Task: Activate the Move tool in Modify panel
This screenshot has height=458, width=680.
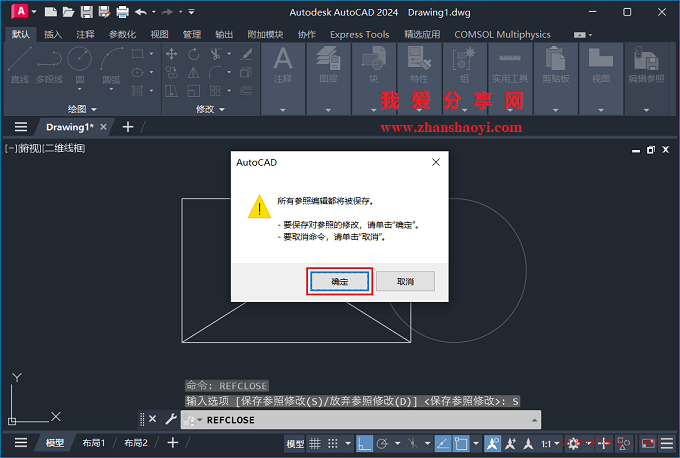Action: (171, 54)
